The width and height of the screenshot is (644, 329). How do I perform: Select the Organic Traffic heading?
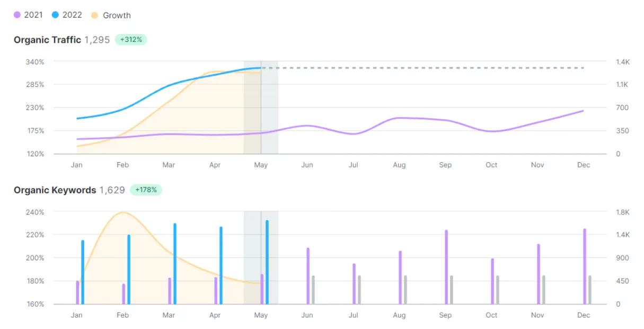point(47,40)
